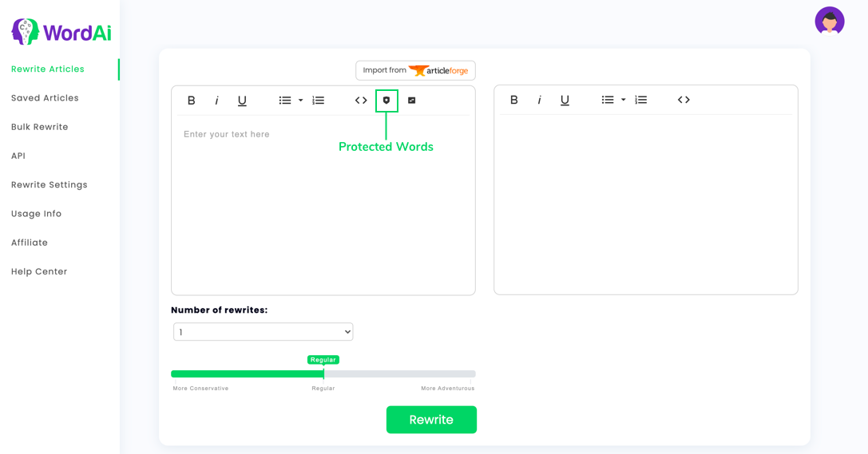Toggle Bold in the output editor
Image resolution: width=868 pixels, height=454 pixels.
pos(513,100)
